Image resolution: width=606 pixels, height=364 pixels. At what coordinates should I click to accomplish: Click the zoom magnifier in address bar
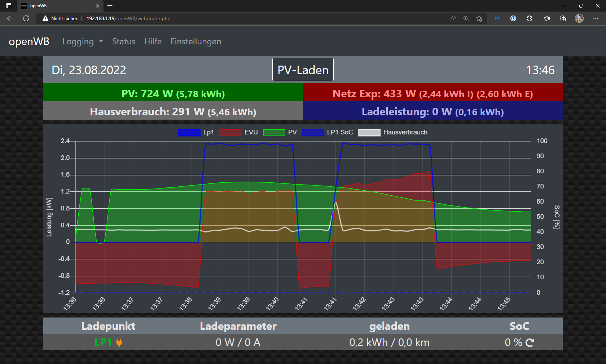pyautogui.click(x=466, y=18)
